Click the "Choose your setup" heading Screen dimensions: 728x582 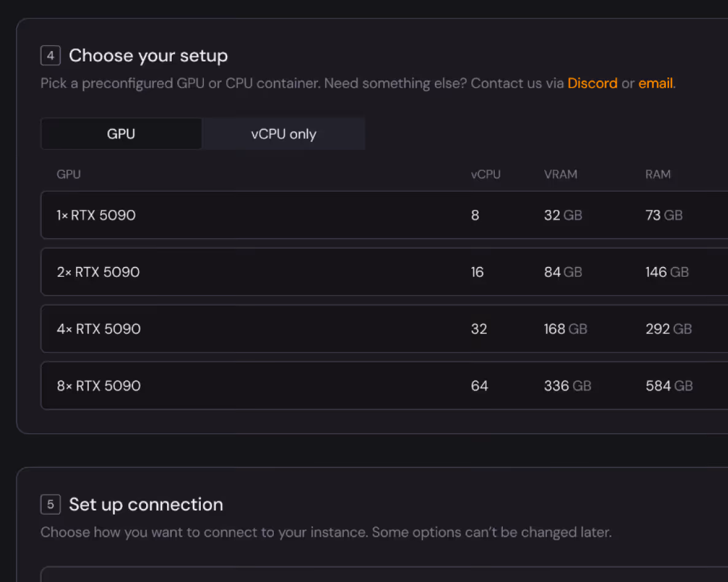[x=148, y=56]
